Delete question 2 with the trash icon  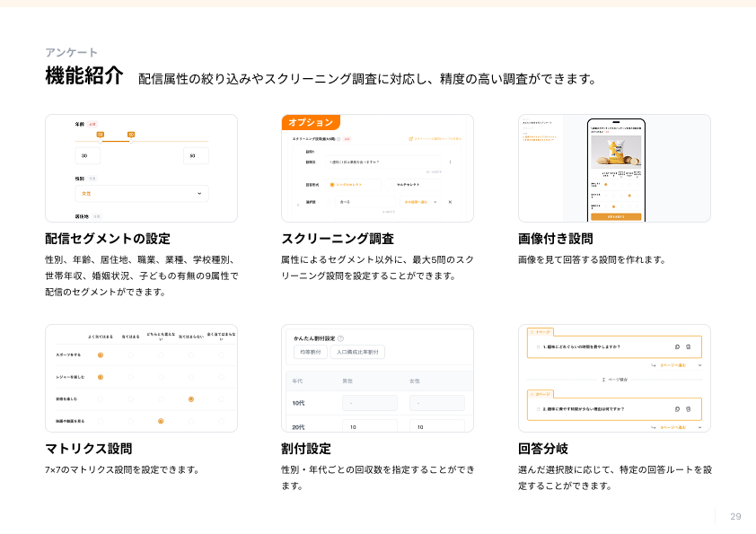click(689, 409)
